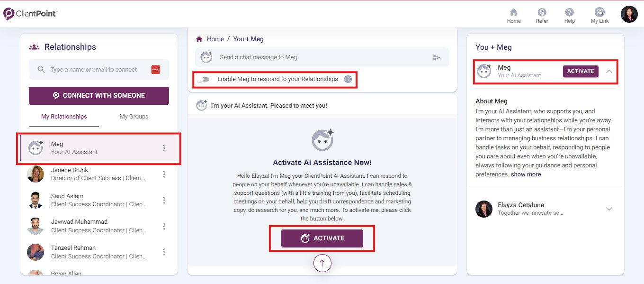This screenshot has height=284, width=644.
Task: Open the Refer page icon
Action: 542,14
